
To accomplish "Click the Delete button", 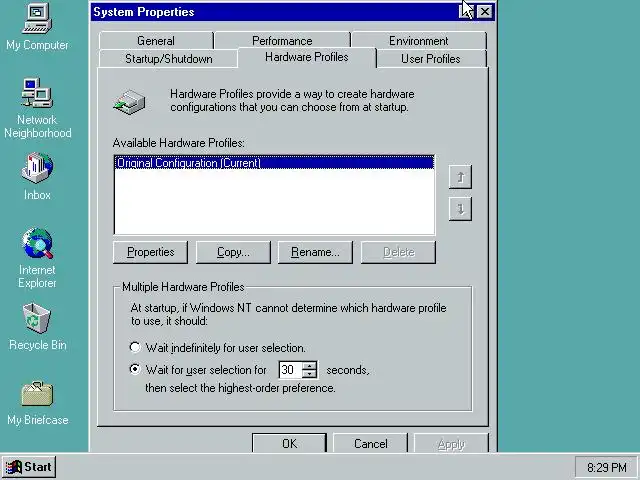I will pyautogui.click(x=398, y=252).
